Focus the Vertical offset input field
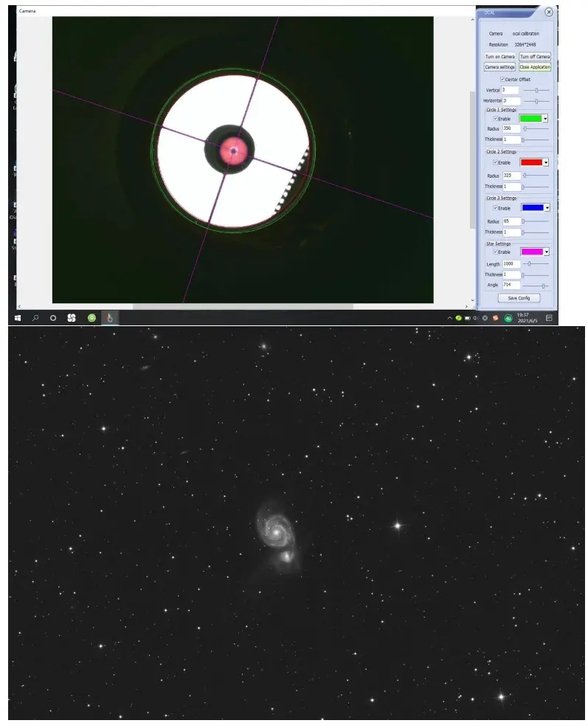The height and width of the screenshot is (726, 588). (511, 90)
